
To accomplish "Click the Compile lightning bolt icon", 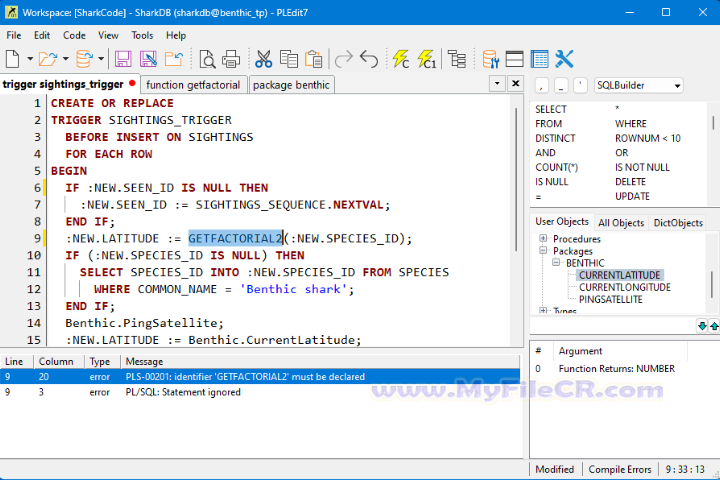I will point(401,59).
